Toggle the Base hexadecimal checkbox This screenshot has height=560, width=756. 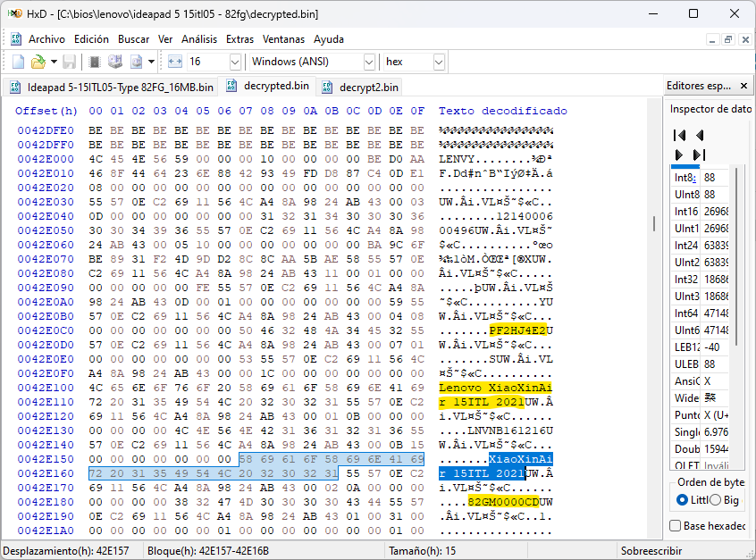pyautogui.click(x=676, y=526)
